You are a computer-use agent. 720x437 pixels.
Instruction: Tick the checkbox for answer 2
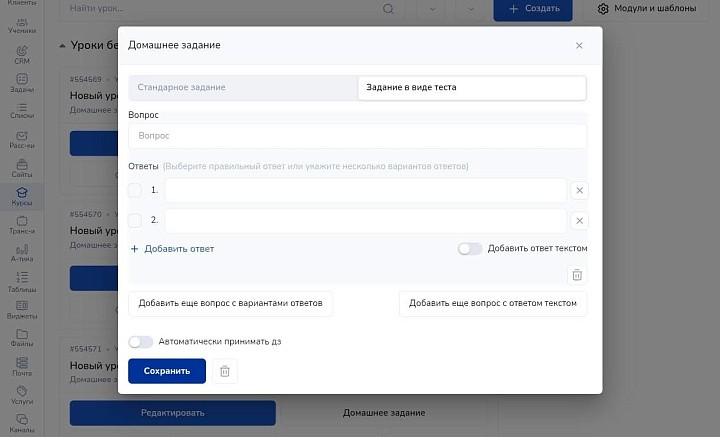(135, 220)
